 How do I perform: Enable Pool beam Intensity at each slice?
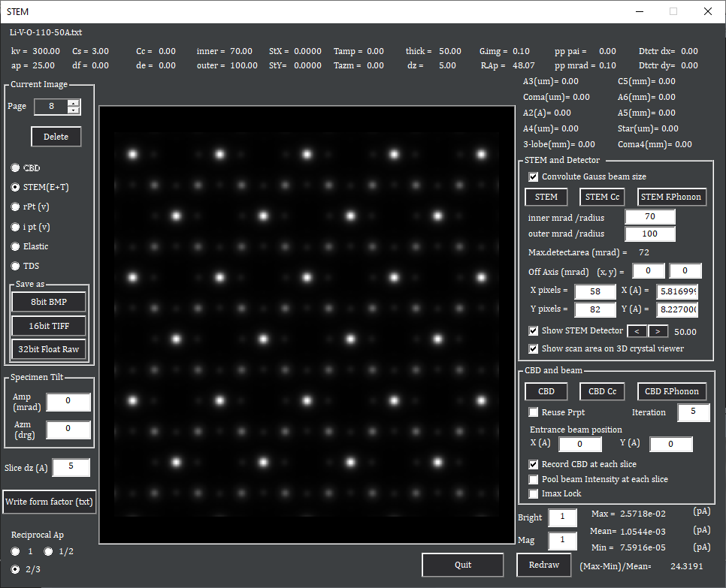tap(534, 479)
